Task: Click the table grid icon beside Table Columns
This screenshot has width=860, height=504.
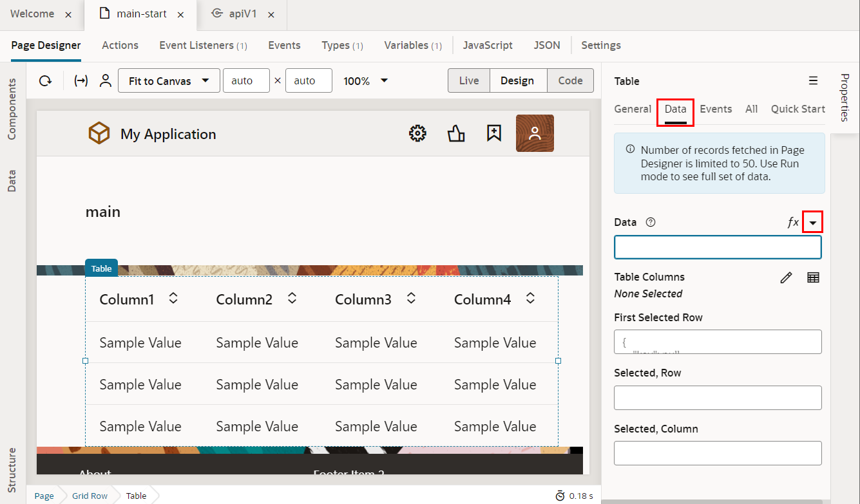Action: (813, 277)
